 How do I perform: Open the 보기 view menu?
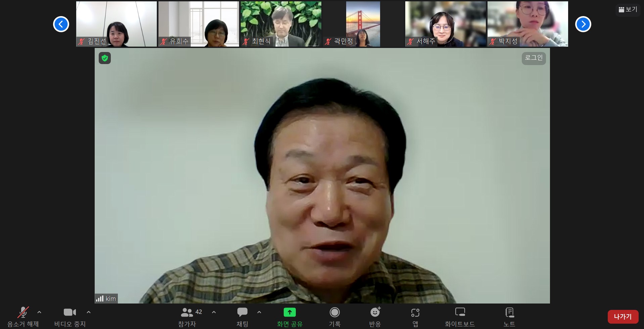pos(628,9)
